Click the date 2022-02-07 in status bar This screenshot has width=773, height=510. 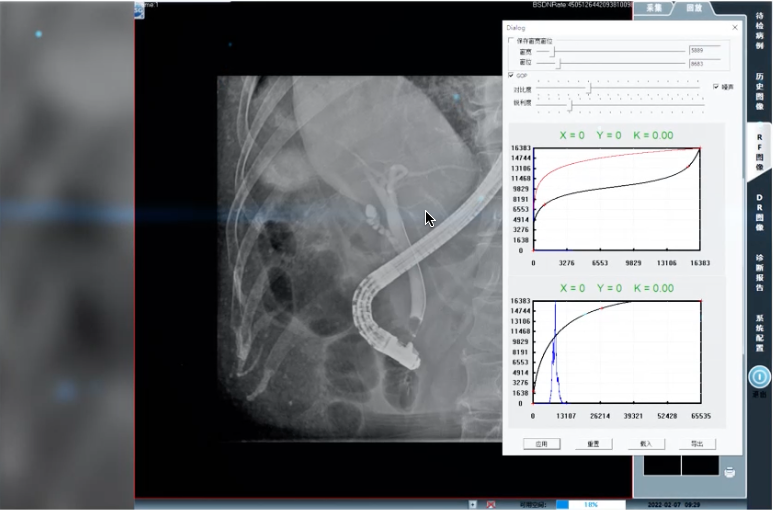pos(665,505)
